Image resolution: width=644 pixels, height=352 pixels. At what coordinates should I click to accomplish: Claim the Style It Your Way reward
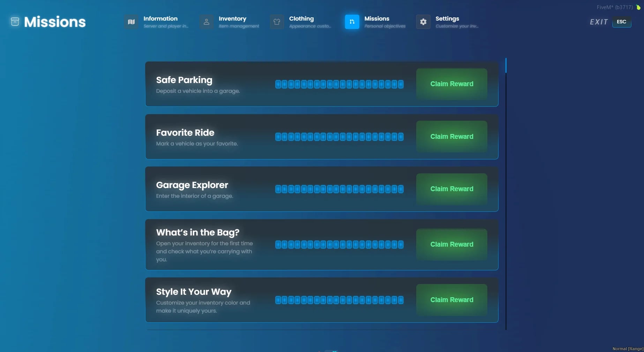[x=451, y=300]
